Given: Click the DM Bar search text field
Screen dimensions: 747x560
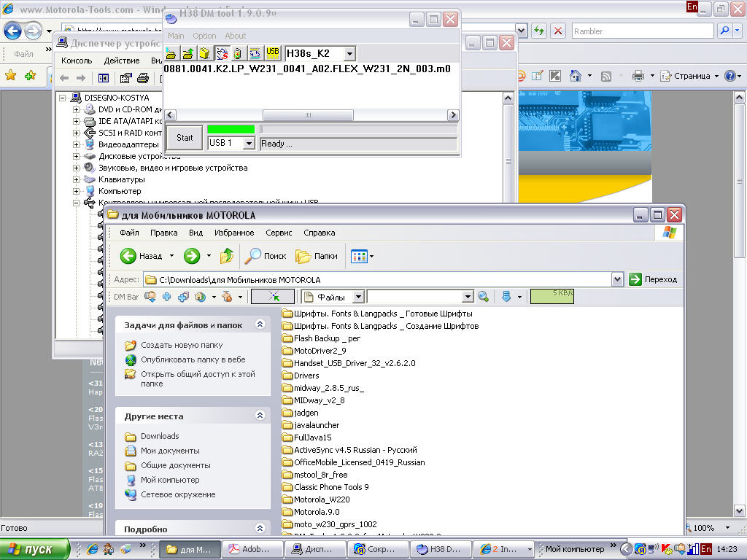Looking at the screenshot, I should pyautogui.click(x=415, y=297).
